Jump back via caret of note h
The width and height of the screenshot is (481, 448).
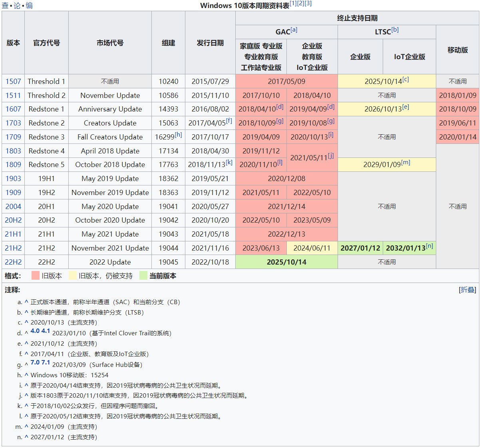(x=26, y=375)
